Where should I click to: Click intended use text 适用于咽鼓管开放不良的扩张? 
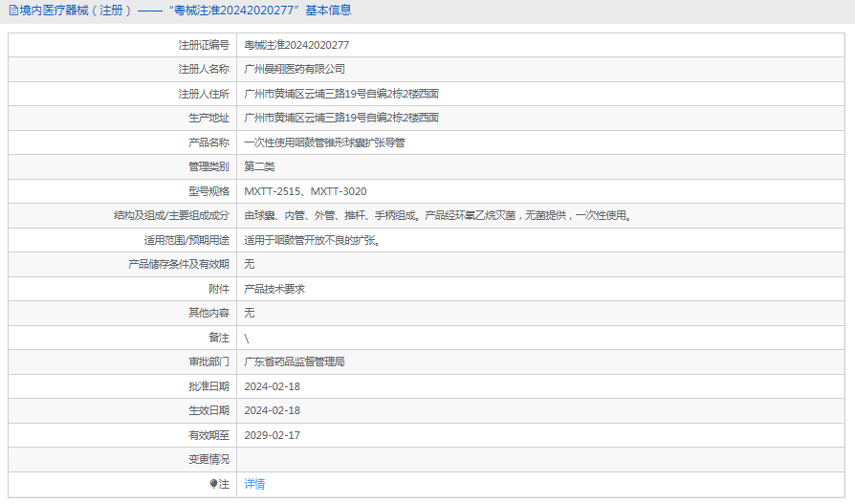click(313, 241)
